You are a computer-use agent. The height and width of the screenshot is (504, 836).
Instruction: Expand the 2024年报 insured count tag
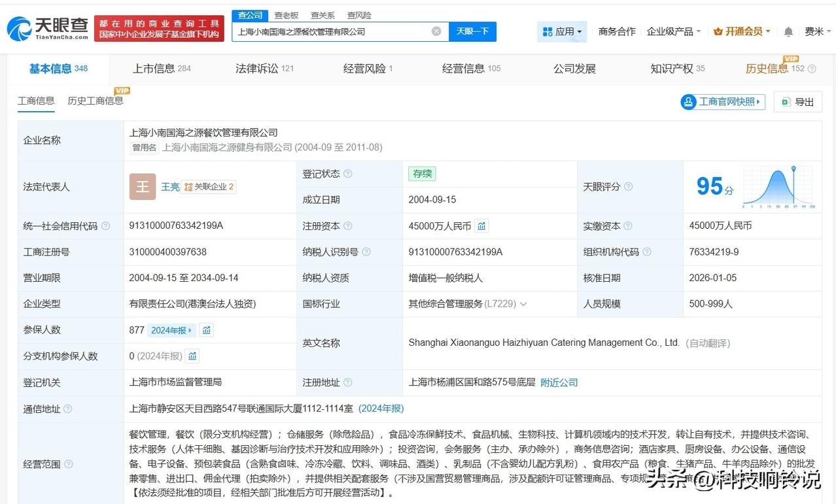(172, 330)
